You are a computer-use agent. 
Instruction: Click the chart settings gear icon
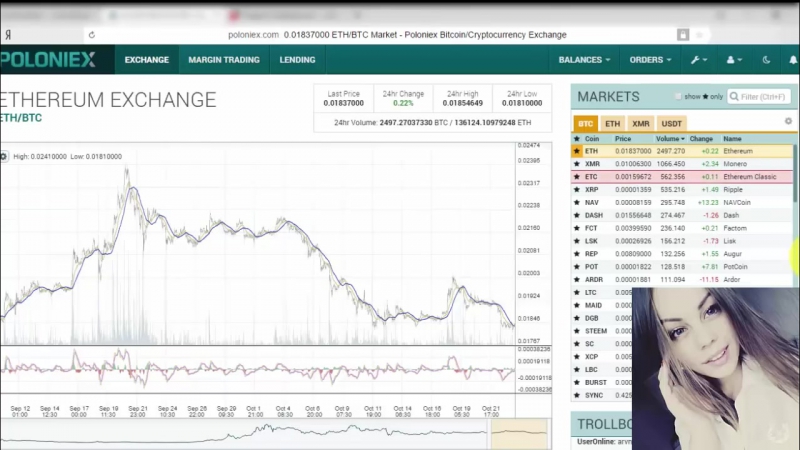click(x=3, y=156)
